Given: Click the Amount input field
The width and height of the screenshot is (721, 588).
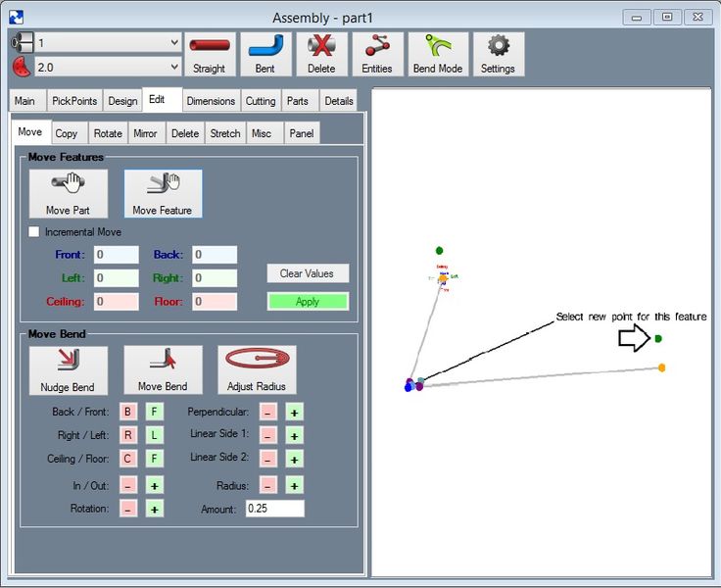Looking at the screenshot, I should (274, 509).
